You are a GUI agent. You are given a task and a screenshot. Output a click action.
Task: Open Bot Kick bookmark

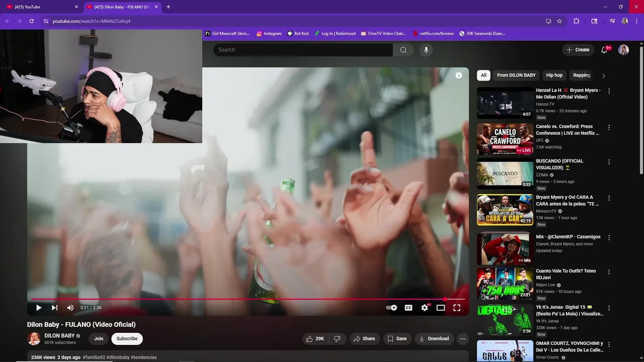pyautogui.click(x=298, y=34)
